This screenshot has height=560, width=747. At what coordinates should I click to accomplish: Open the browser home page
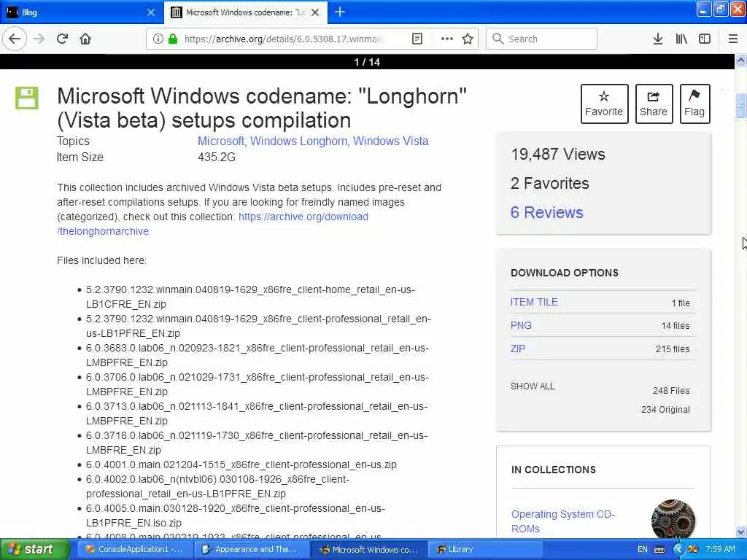tap(85, 39)
